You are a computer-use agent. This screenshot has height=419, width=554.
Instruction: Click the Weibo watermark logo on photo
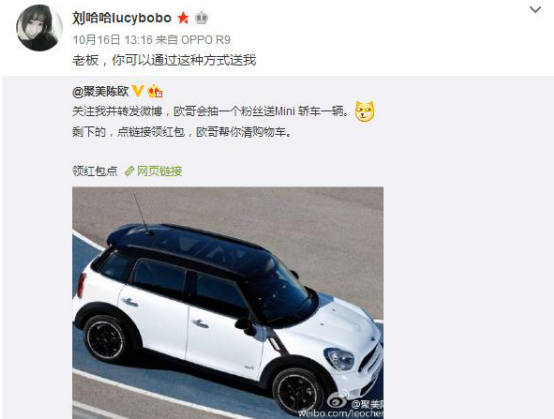click(x=337, y=402)
